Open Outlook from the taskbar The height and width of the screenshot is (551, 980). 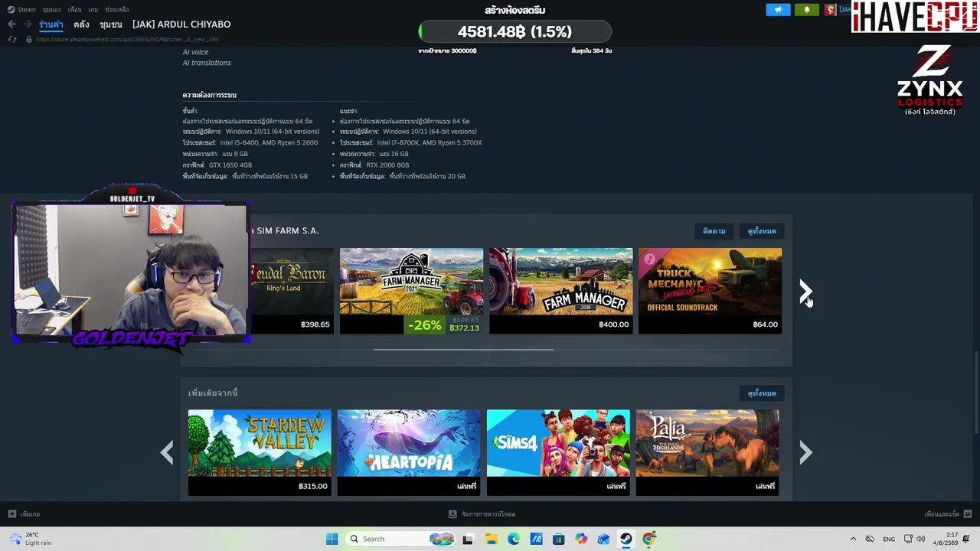(603, 539)
